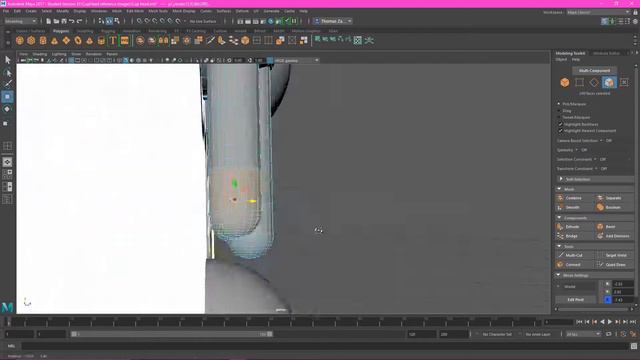Click the Extrude button
Image resolution: width=640 pixels, height=360 pixels.
[572, 227]
